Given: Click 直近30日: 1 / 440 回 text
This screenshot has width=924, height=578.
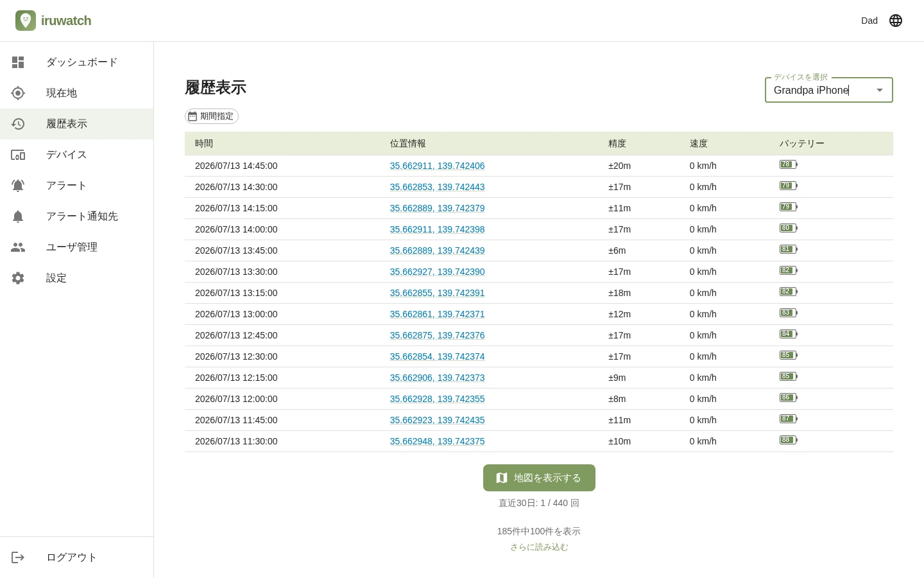Looking at the screenshot, I should pyautogui.click(x=539, y=503).
